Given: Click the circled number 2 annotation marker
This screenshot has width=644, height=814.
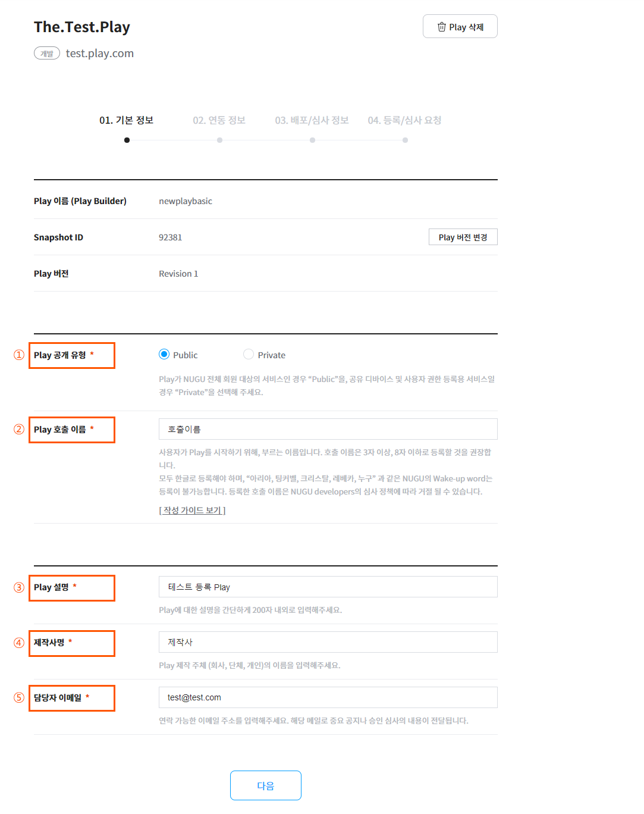Looking at the screenshot, I should 19,430.
